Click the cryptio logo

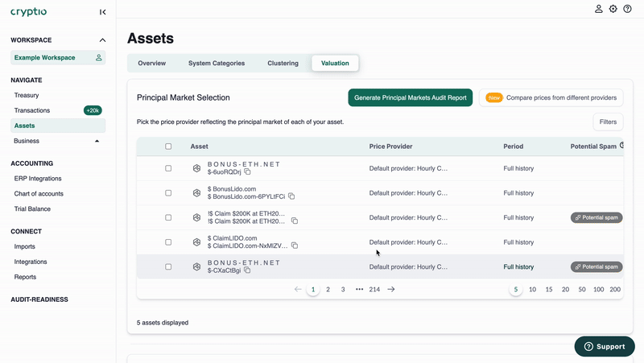pyautogui.click(x=29, y=12)
